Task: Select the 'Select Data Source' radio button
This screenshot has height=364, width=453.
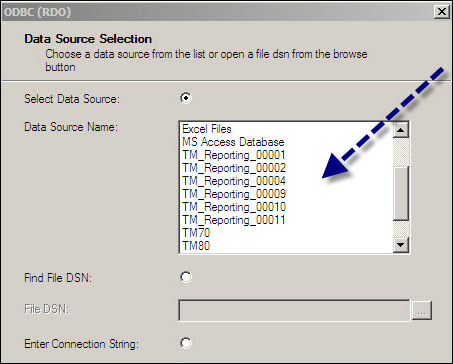Action: [186, 98]
